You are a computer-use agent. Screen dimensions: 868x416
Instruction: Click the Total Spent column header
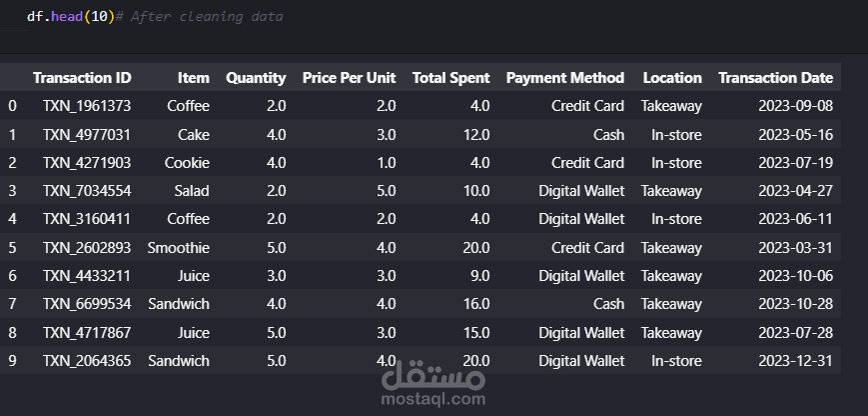(x=450, y=77)
